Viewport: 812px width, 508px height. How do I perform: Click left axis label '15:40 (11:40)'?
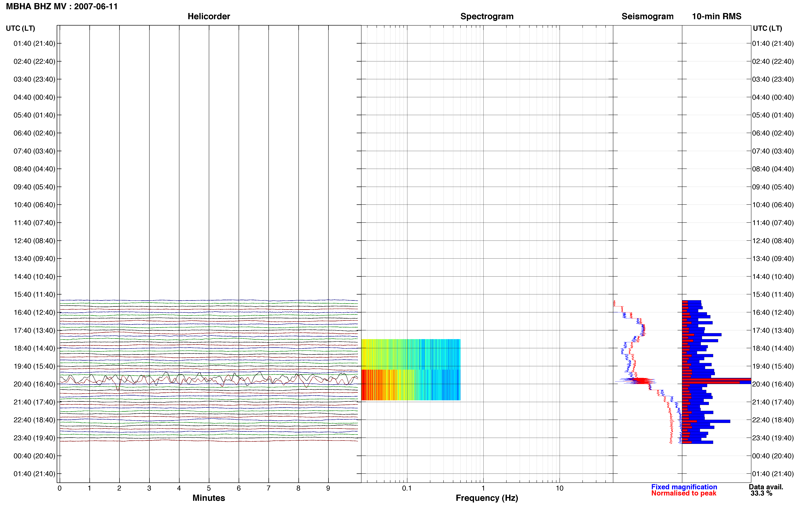(x=34, y=294)
